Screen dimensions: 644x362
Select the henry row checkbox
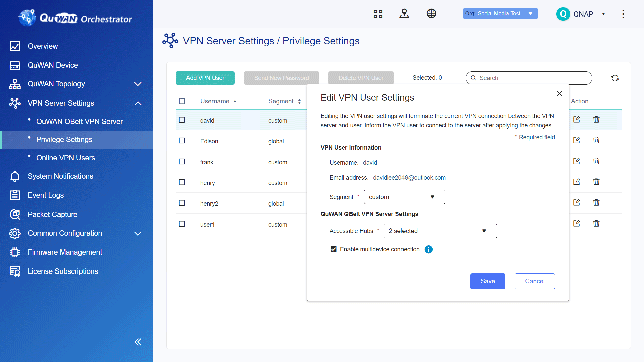tap(182, 182)
